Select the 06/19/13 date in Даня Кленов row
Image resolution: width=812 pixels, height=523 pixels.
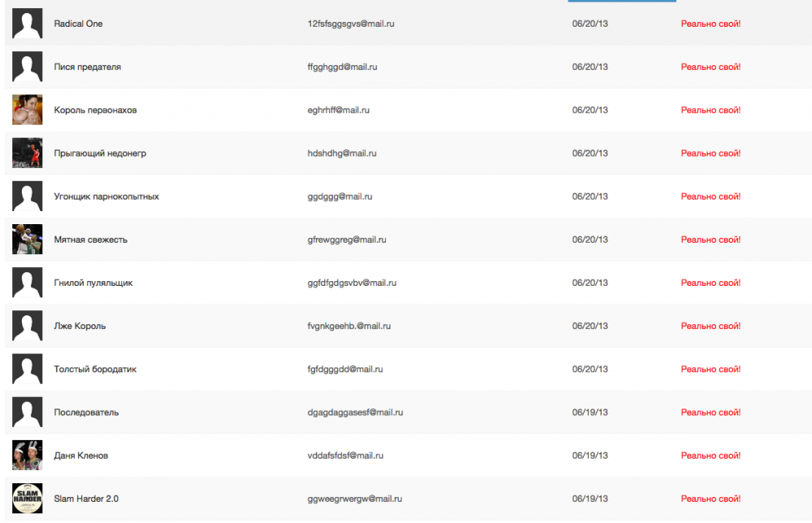point(590,456)
